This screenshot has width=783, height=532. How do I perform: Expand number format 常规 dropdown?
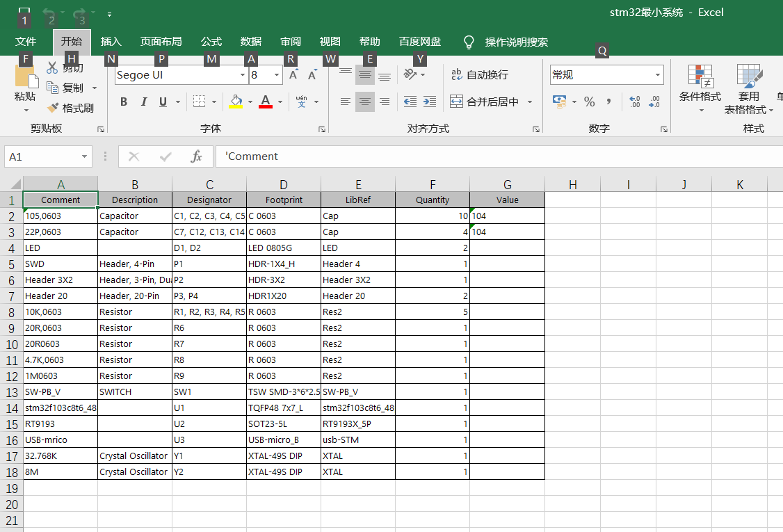coord(658,75)
